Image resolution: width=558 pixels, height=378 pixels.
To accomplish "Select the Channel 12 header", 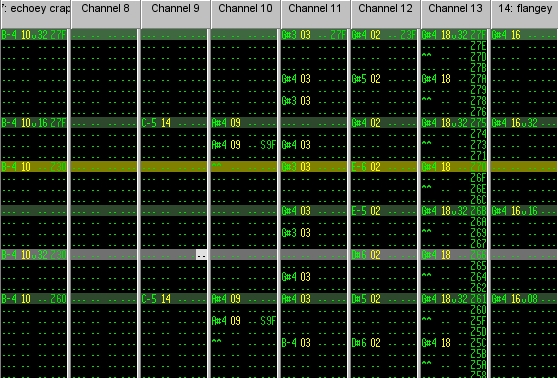I will click(x=385, y=14).
